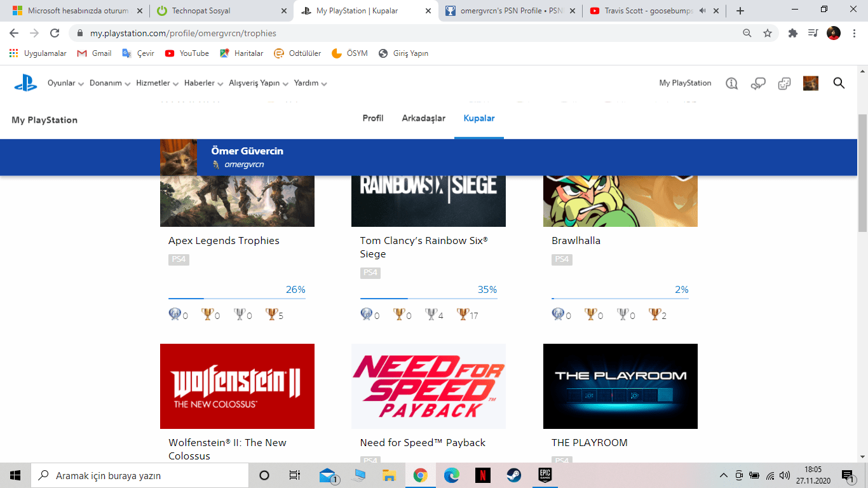
Task: Click the Apex Legends 26% progress bar
Action: coord(237,298)
